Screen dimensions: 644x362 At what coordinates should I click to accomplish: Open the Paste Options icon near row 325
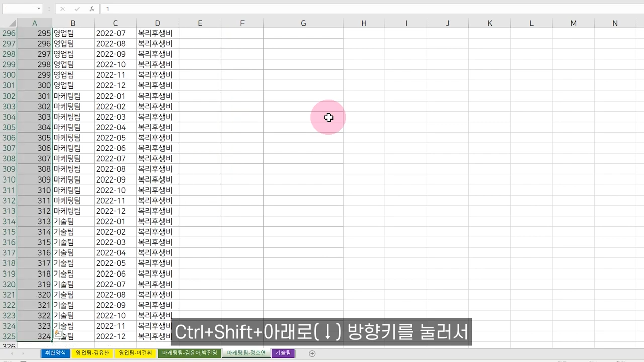(x=58, y=334)
